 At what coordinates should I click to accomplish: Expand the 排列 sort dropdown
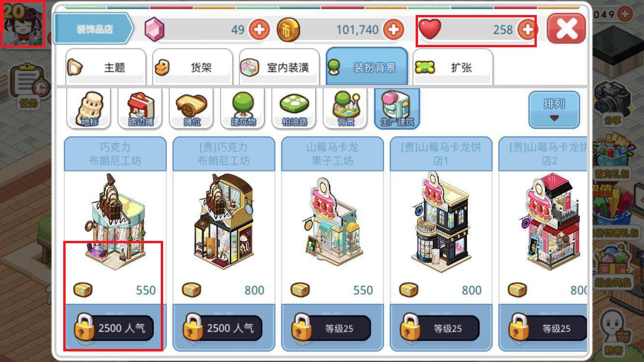click(x=554, y=110)
